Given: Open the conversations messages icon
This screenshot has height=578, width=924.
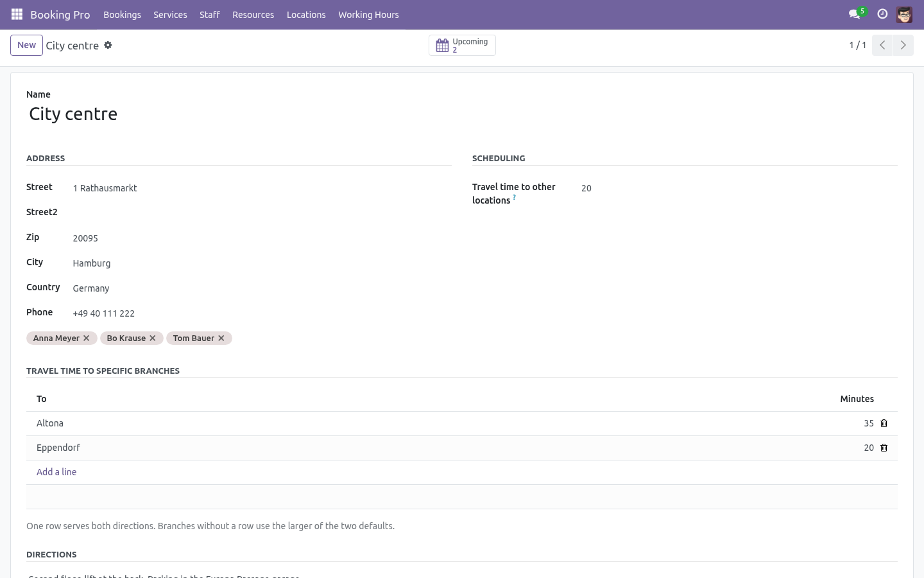Looking at the screenshot, I should point(854,14).
